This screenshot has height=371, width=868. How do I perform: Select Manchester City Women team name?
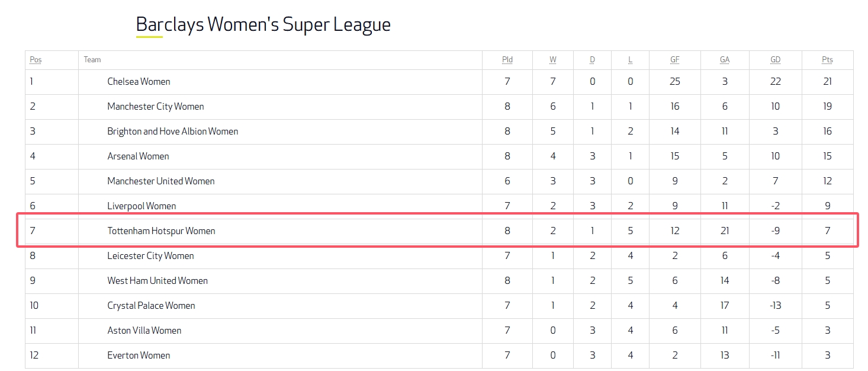pyautogui.click(x=155, y=107)
